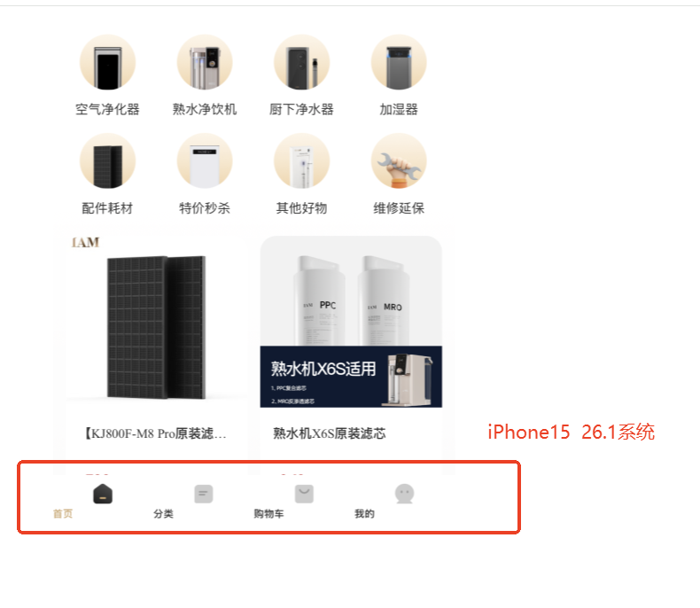Open the 空气净化器 category icon
The image size is (700, 608).
coord(107,63)
